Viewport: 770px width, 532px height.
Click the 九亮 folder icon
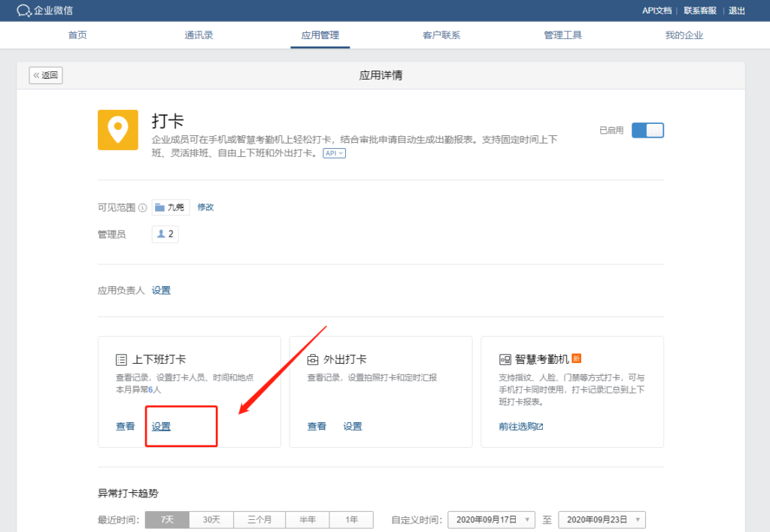point(160,207)
